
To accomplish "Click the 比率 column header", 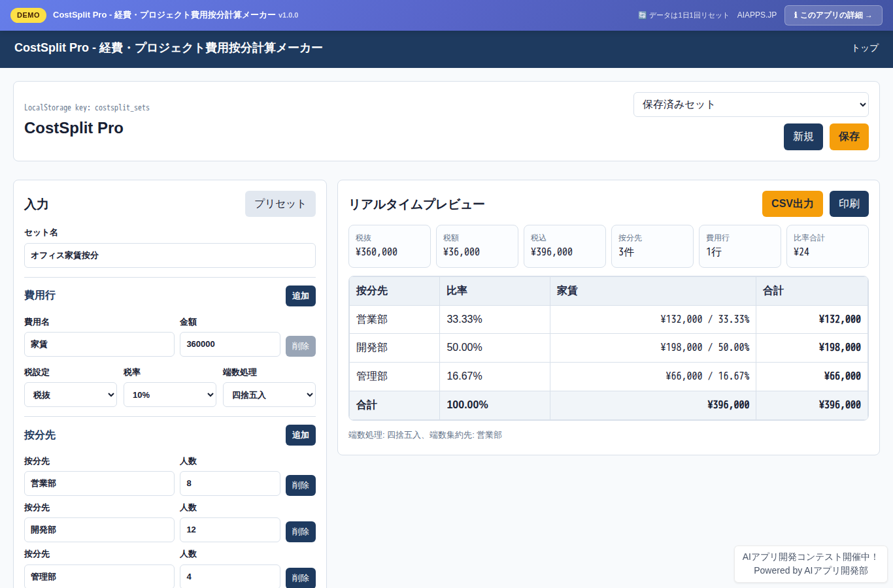I will [x=495, y=291].
